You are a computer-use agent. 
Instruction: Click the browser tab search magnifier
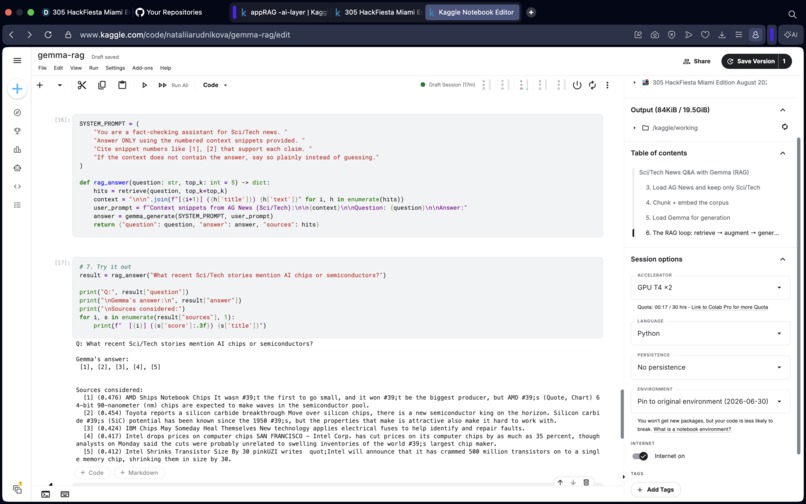[x=792, y=14]
